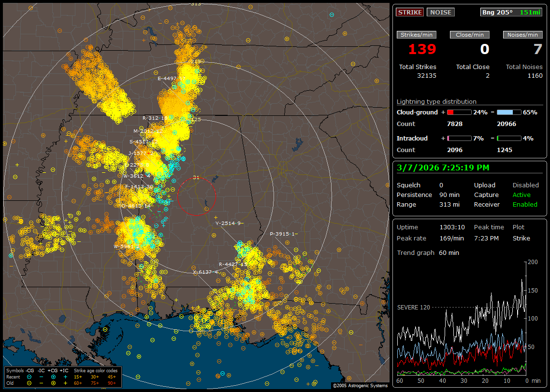Click the positive intracloud pink bar
The image size is (550, 392).
pyautogui.click(x=459, y=138)
